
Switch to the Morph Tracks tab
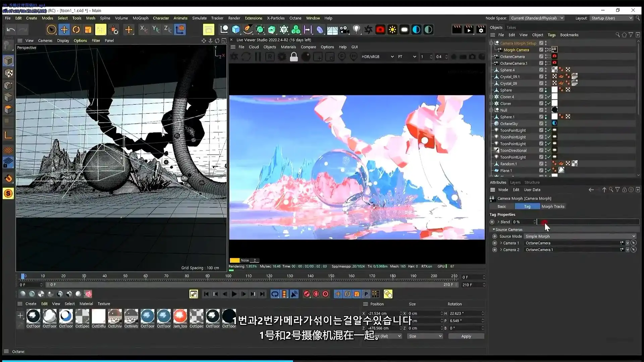tap(553, 206)
